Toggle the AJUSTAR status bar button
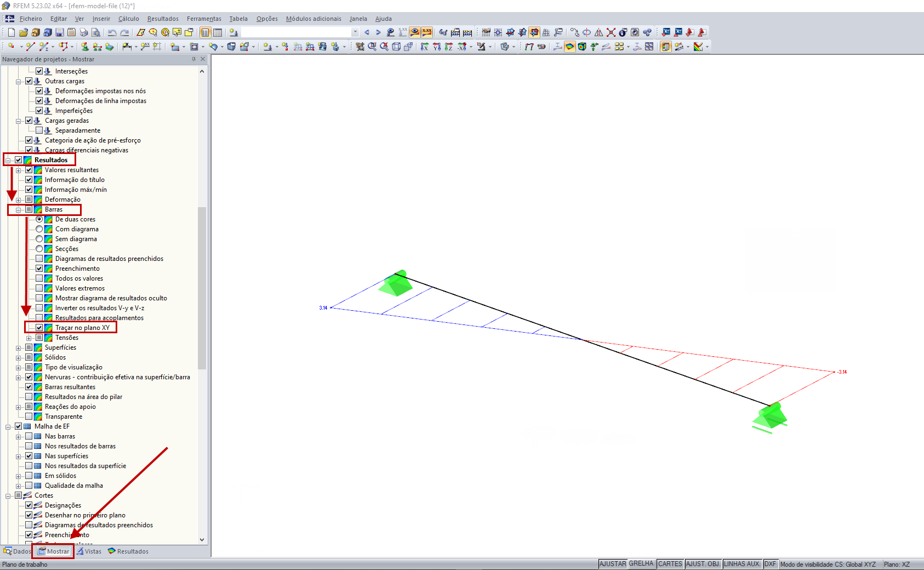The image size is (924, 570). pos(613,564)
